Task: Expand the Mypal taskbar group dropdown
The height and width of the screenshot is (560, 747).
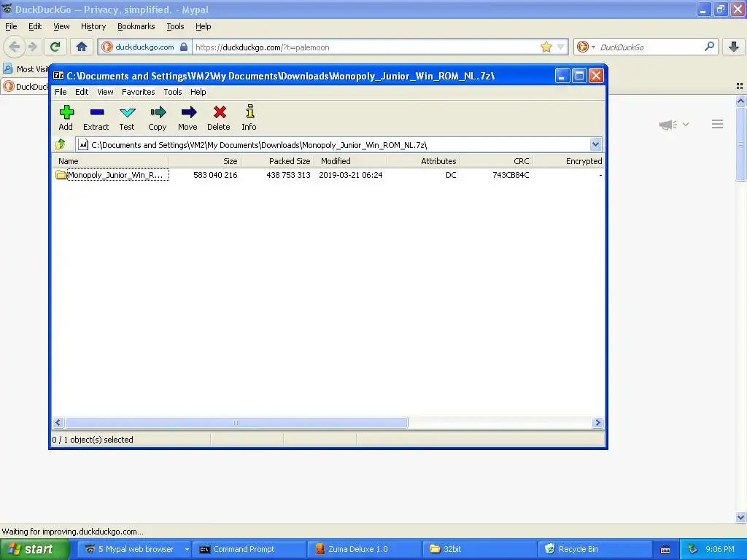Action: [187, 549]
